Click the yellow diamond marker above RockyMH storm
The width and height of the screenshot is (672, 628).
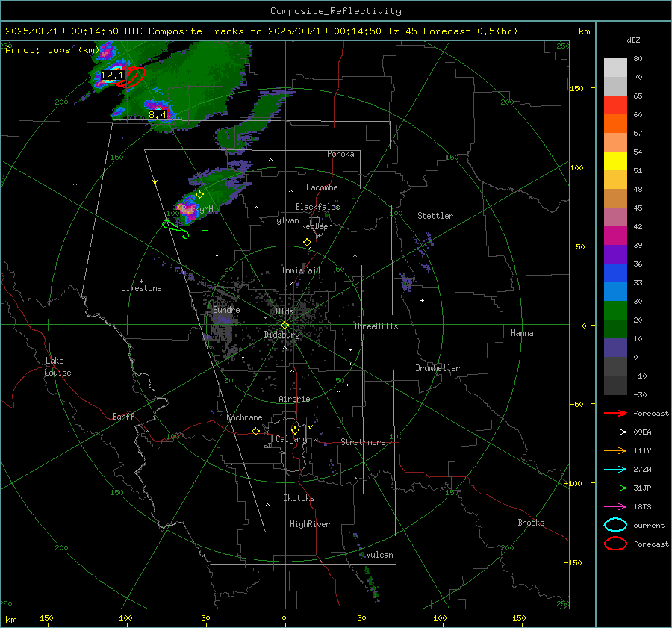tap(199, 195)
